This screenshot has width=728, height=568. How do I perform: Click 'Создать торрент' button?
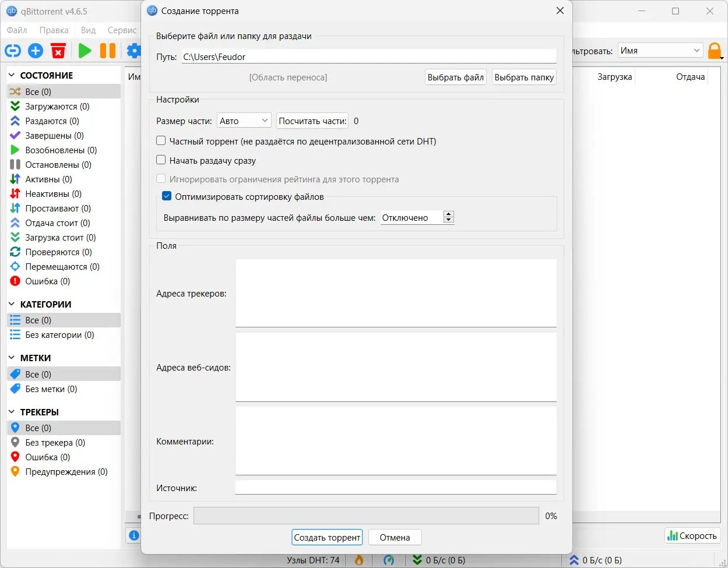point(327,538)
